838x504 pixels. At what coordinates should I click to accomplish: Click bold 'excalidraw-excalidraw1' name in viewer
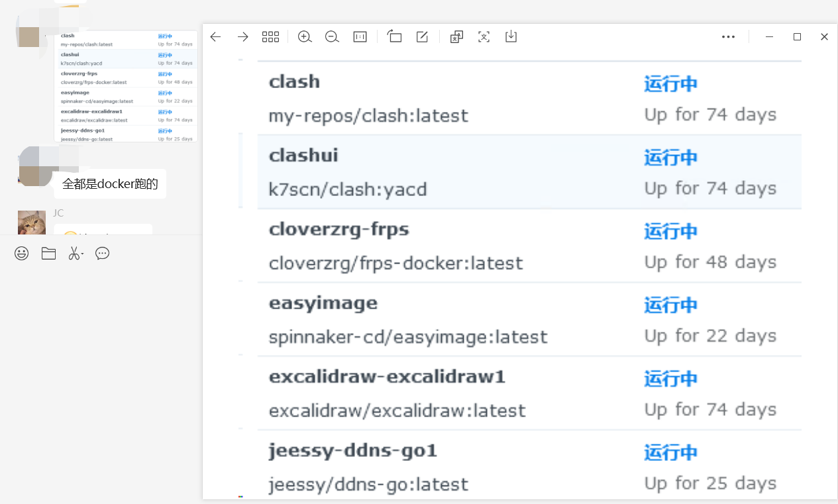pos(388,377)
